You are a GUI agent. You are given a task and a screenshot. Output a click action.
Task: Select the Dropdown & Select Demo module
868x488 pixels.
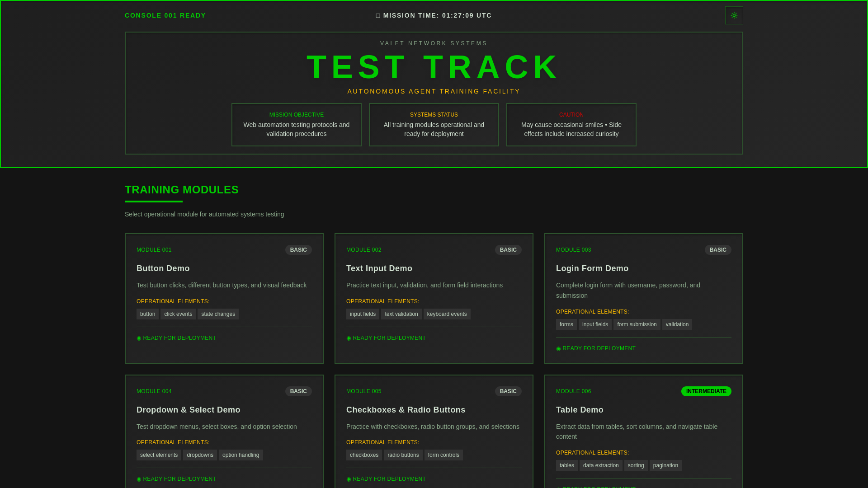click(x=188, y=410)
